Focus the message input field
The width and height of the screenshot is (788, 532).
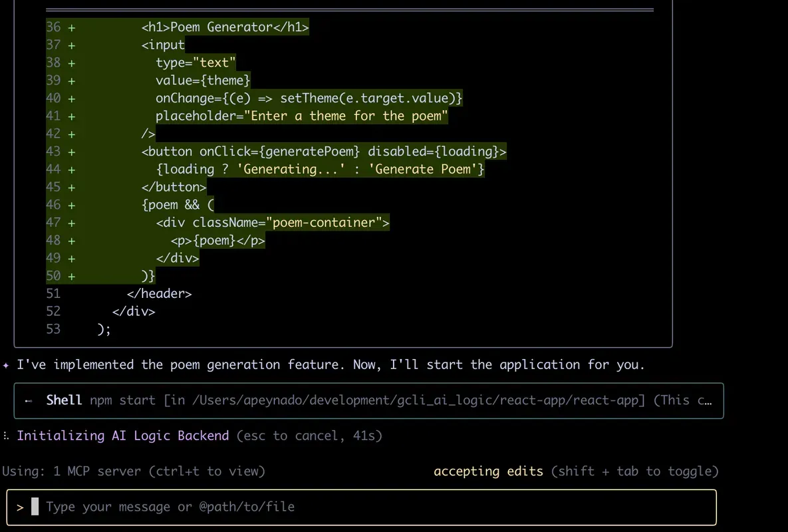coord(361,507)
